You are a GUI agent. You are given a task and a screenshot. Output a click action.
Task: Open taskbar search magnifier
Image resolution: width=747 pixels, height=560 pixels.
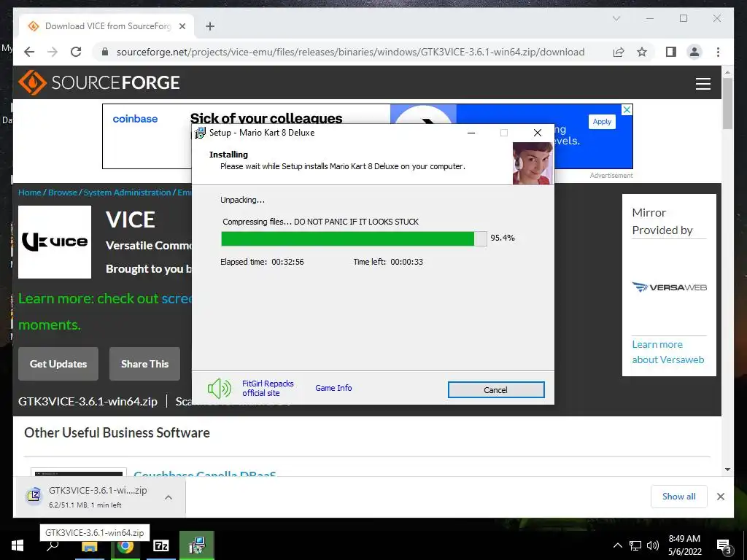53,545
